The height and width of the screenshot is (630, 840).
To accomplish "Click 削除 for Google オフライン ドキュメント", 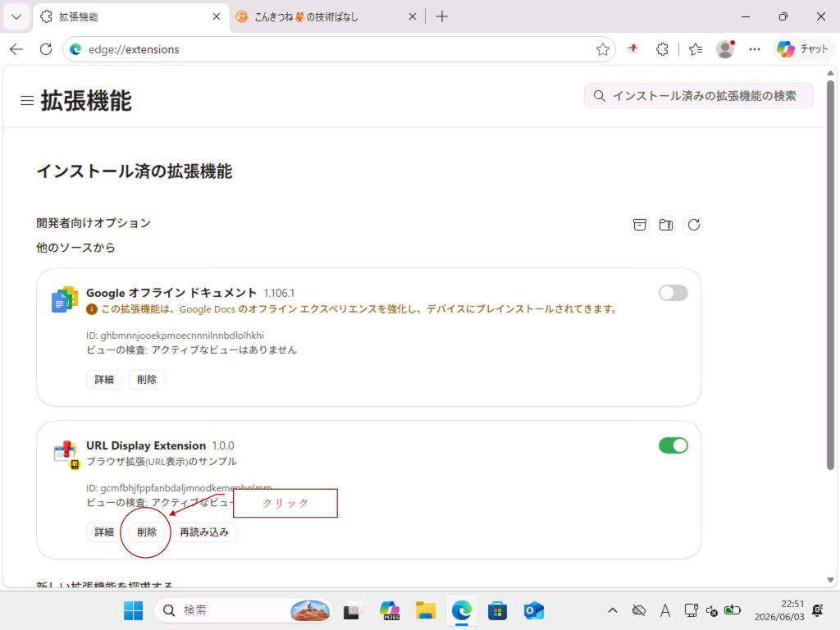I will click(147, 379).
